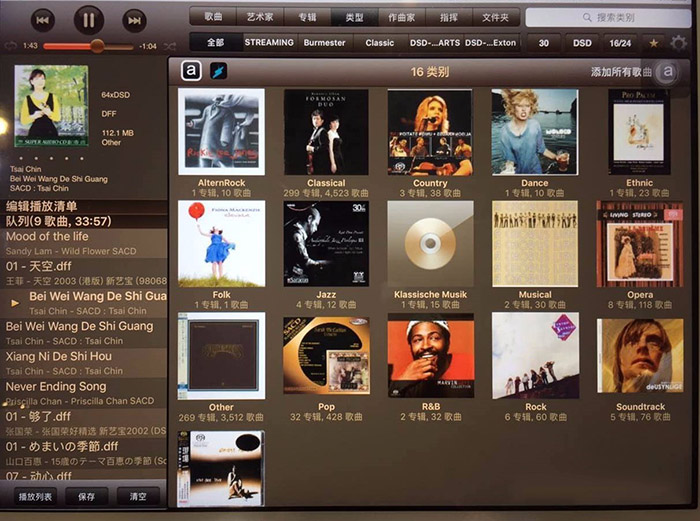Select the Burmester filter
The height and width of the screenshot is (521, 700).
(x=325, y=43)
